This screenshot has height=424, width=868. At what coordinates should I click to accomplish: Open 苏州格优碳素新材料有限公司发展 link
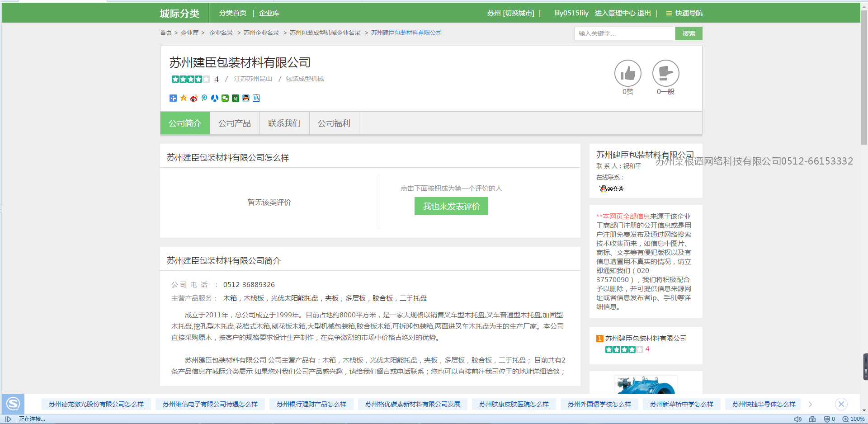(413, 404)
